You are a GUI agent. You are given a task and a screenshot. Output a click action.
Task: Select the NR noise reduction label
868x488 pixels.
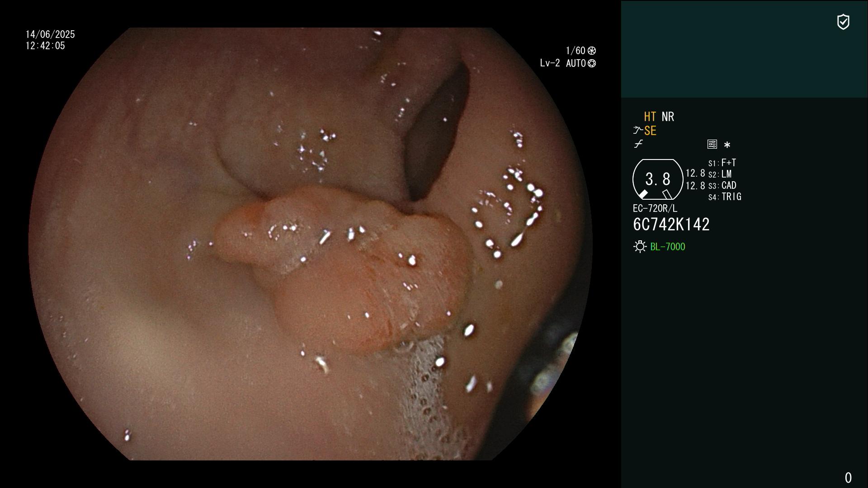(x=668, y=117)
